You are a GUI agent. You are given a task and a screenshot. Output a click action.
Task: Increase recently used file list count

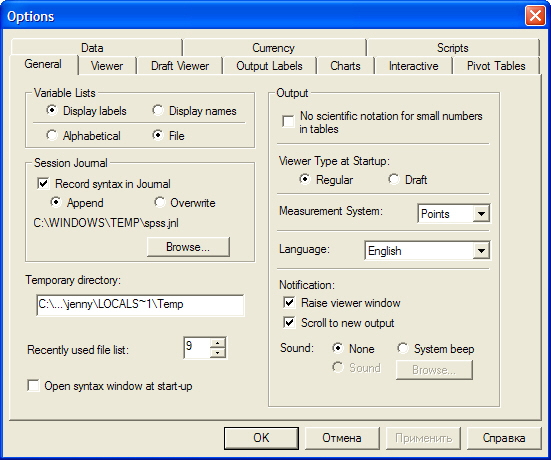(218, 343)
